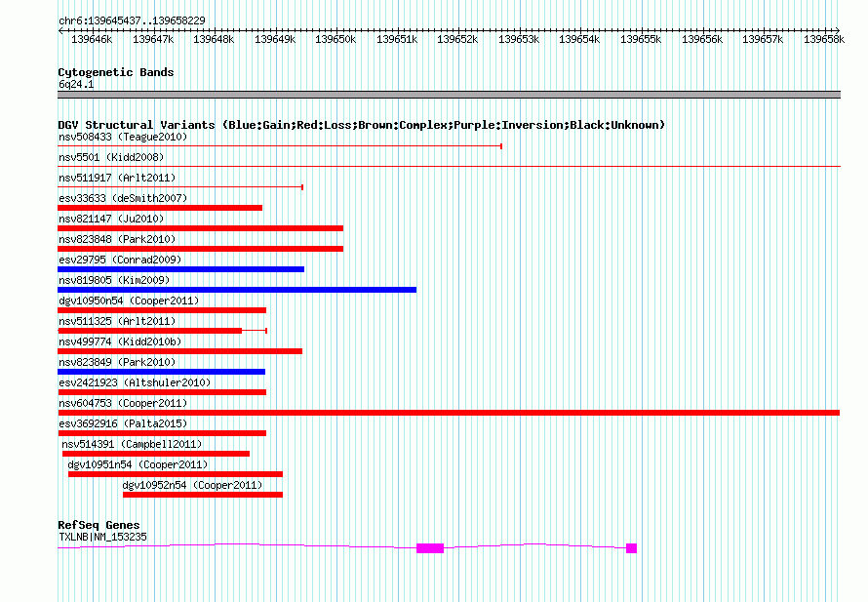
Task: Click the esv3692916 (Palta2015) label
Action: 123,423
